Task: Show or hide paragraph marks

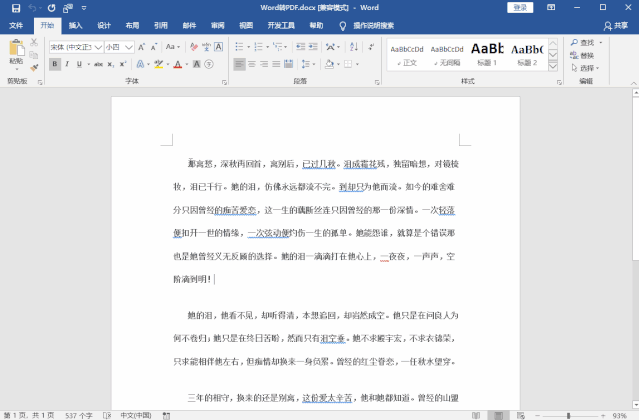Action: click(371, 47)
